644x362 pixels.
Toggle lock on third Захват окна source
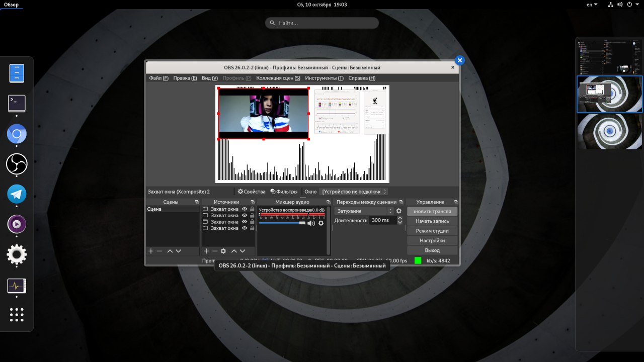tap(252, 222)
